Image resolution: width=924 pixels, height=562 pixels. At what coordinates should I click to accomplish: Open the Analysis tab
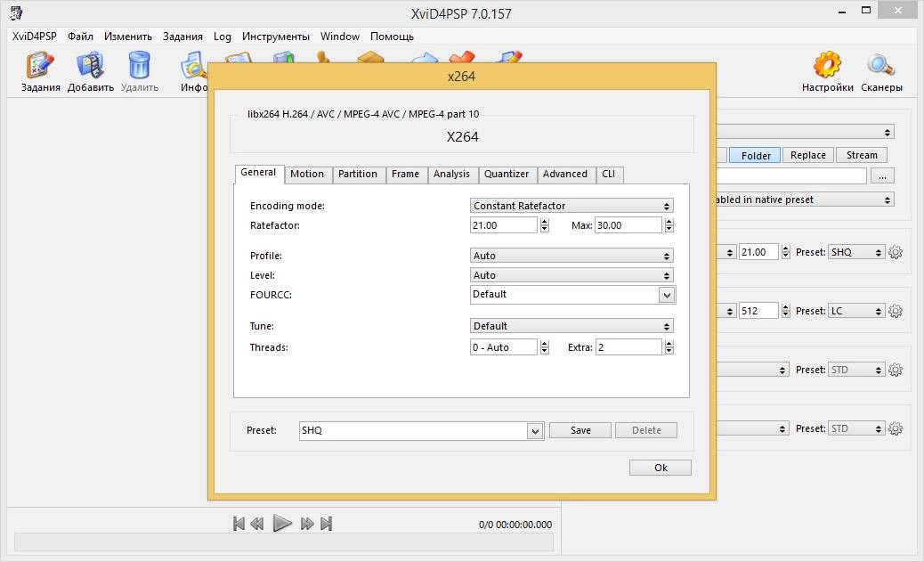tap(451, 174)
